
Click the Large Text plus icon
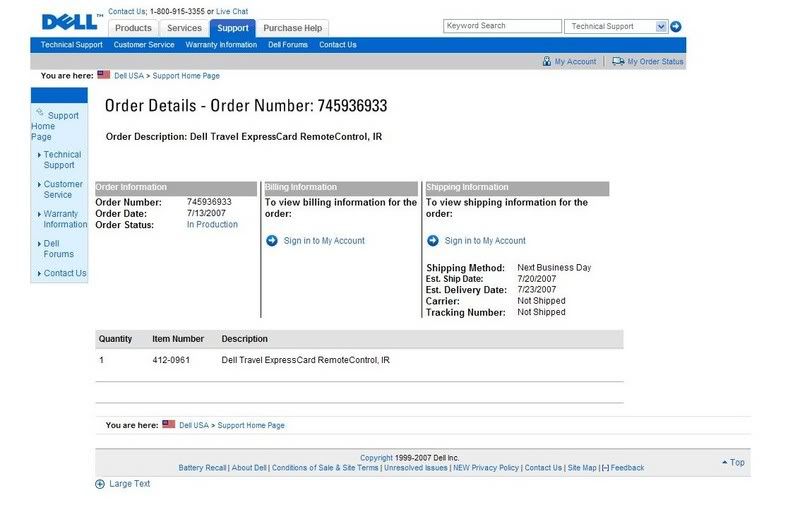click(100, 484)
